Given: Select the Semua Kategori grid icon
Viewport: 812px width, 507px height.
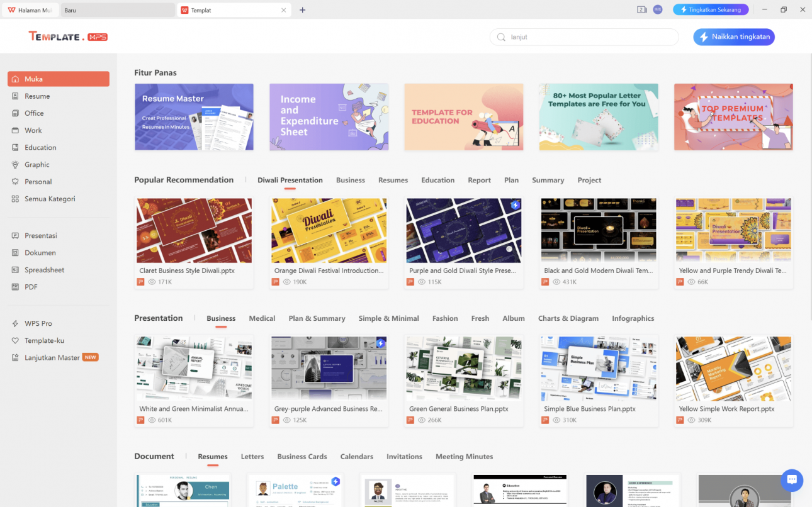Looking at the screenshot, I should click(x=15, y=199).
